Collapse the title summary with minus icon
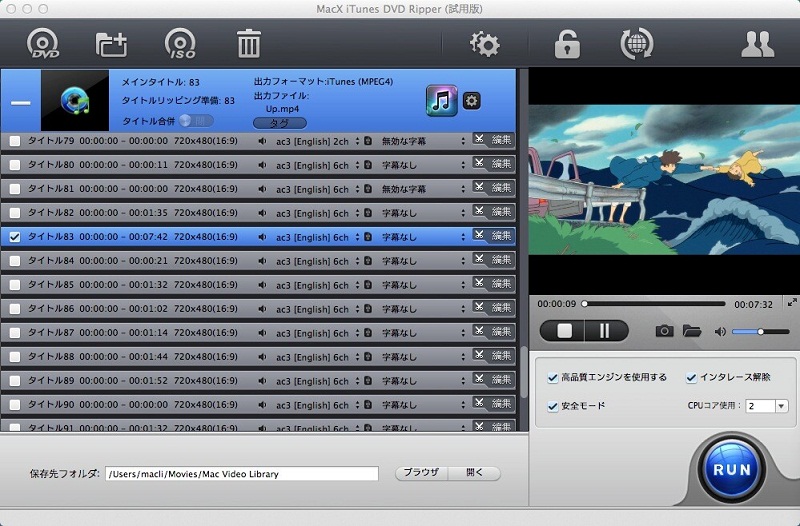 coord(21,103)
